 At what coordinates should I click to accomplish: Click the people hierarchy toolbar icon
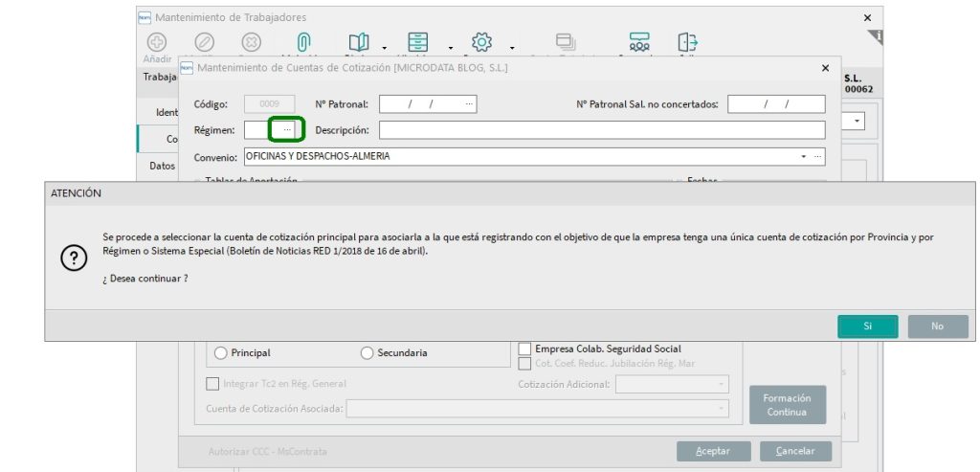639,42
